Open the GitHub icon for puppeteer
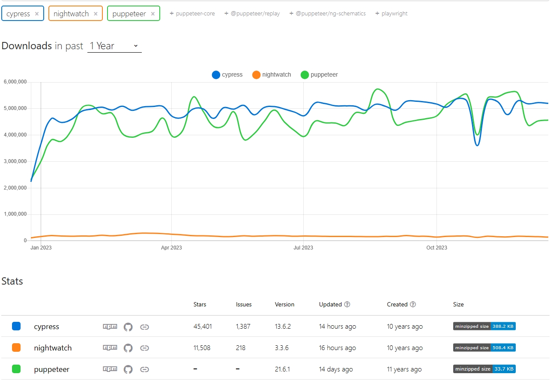The image size is (553, 392). pos(128,369)
